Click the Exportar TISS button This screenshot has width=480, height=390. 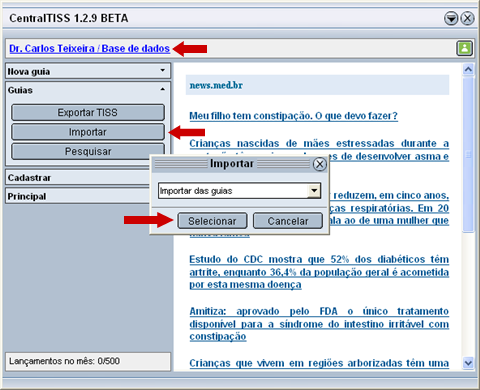pos(88,112)
